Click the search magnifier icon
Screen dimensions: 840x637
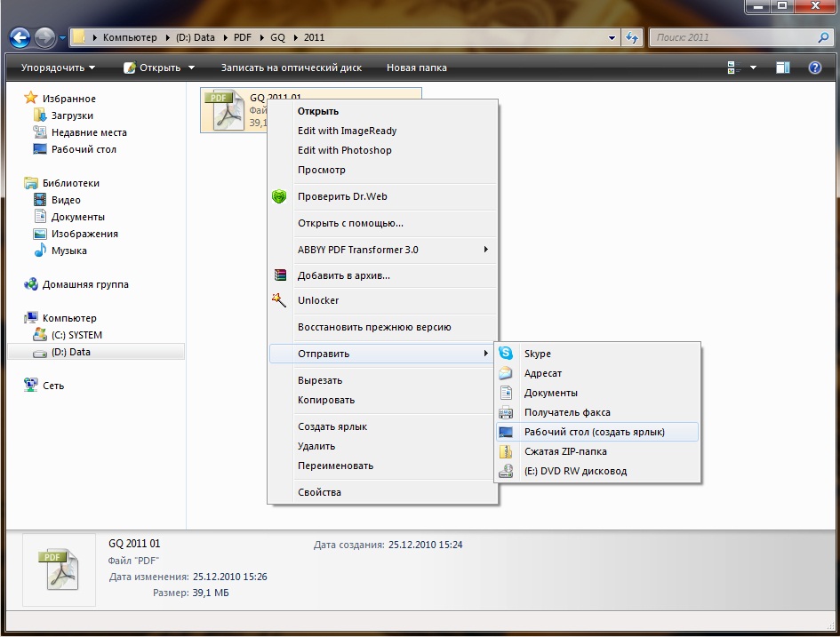(x=823, y=37)
